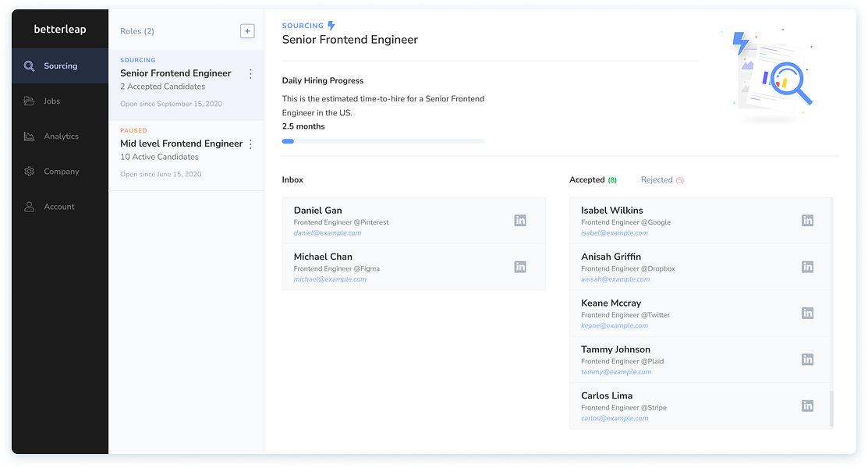Open Analytics section
868x468 pixels.
click(60, 136)
